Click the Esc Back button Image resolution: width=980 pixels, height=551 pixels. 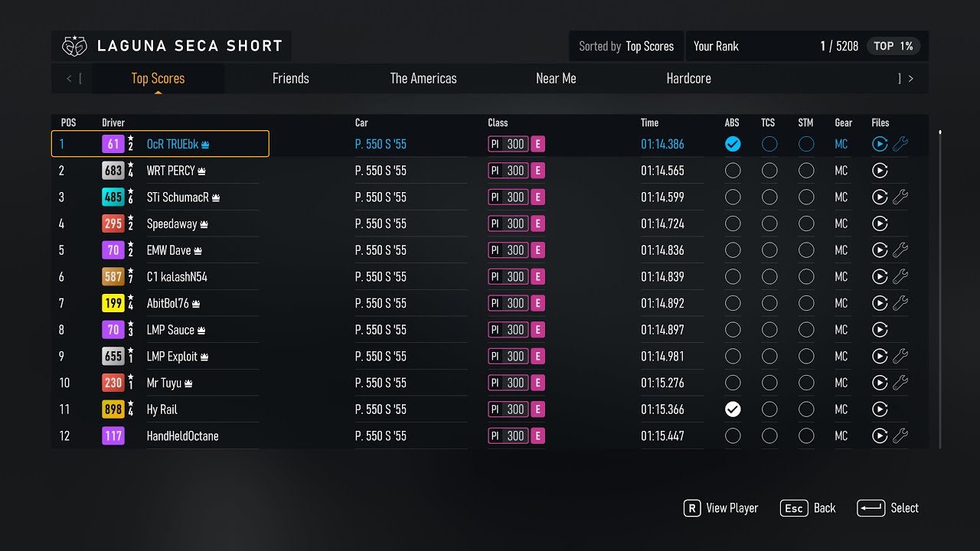click(x=808, y=508)
